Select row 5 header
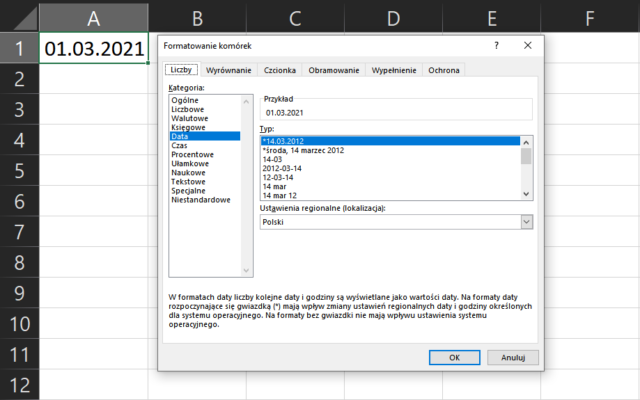 19,171
